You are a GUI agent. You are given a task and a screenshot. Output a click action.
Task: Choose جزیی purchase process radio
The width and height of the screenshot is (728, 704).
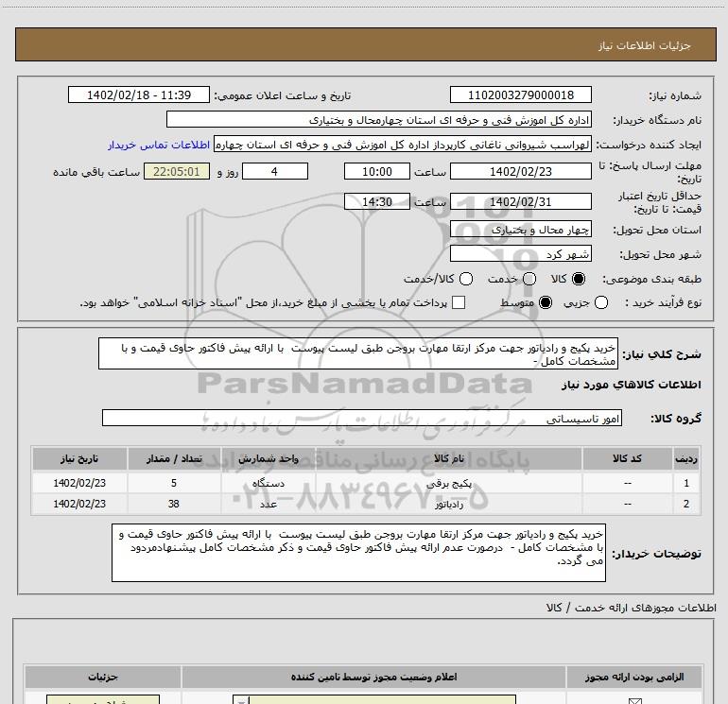click(601, 303)
